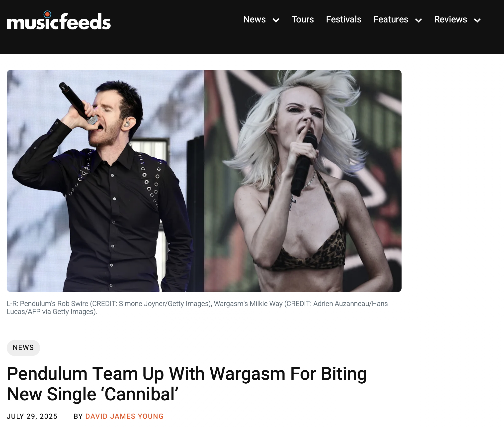
Task: Click the Milkie Way photo
Action: [303, 181]
